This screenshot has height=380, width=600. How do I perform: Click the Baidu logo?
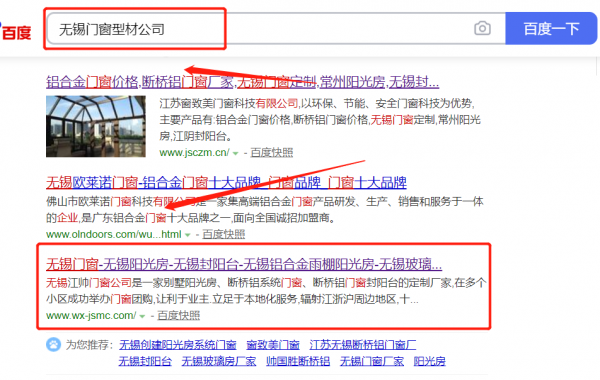(15, 31)
